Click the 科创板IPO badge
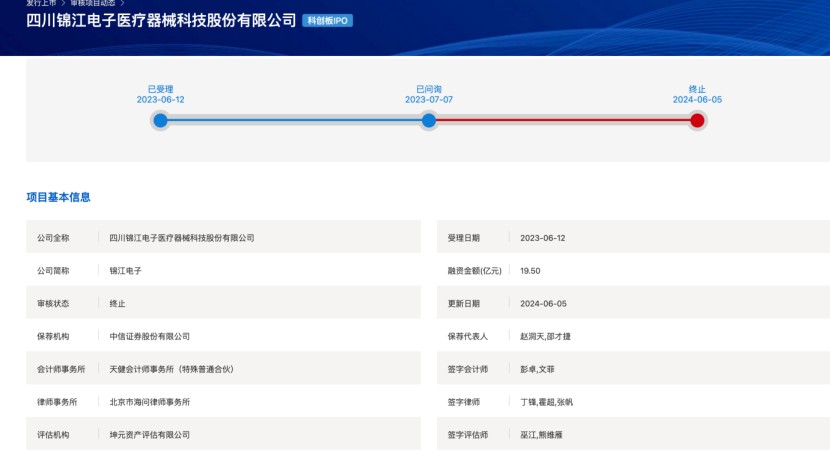The image size is (830, 452). pos(328,21)
